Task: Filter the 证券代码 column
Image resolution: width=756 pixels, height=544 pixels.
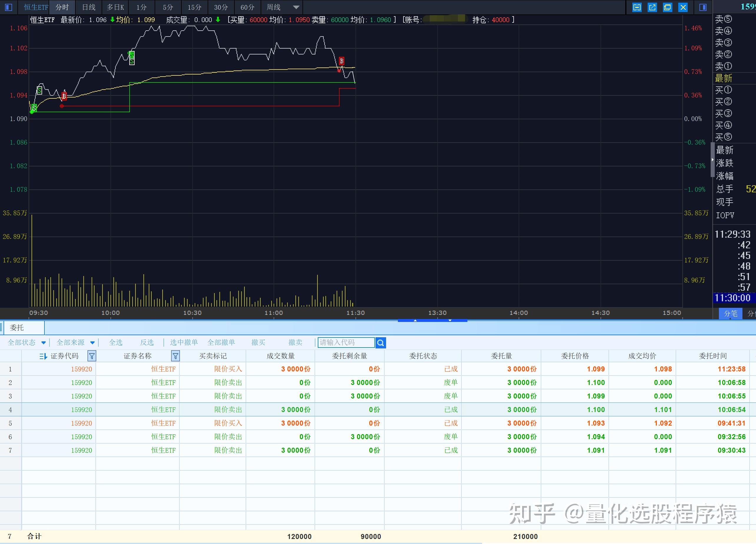Action: pos(92,356)
